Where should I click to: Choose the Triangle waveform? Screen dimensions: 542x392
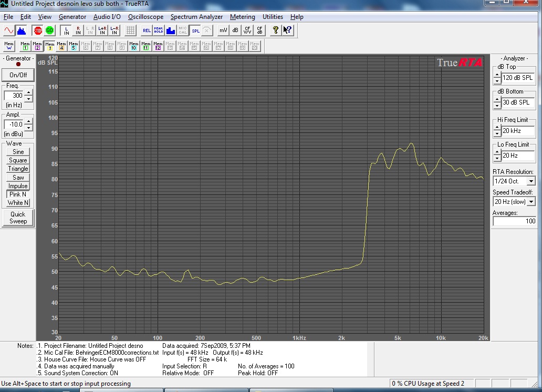pos(18,169)
